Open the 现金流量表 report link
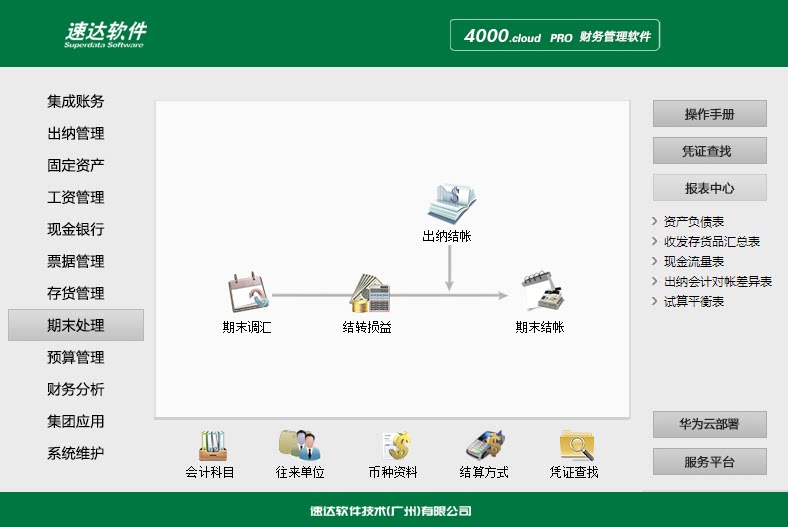Screen dimensions: 788x527 694,262
